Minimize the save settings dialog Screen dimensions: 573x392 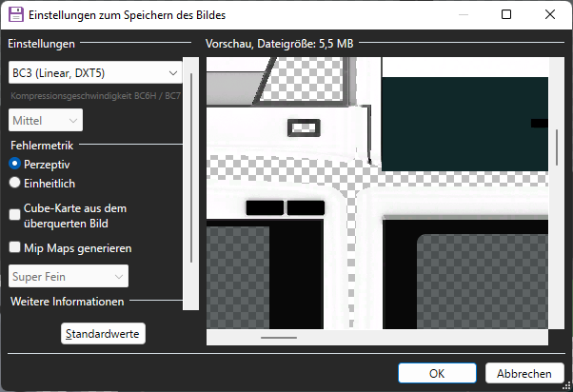463,15
